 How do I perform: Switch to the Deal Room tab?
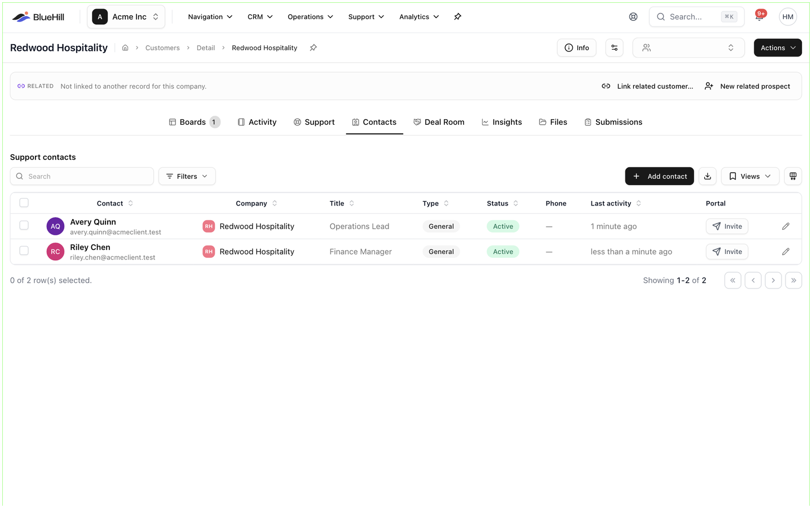pyautogui.click(x=439, y=122)
